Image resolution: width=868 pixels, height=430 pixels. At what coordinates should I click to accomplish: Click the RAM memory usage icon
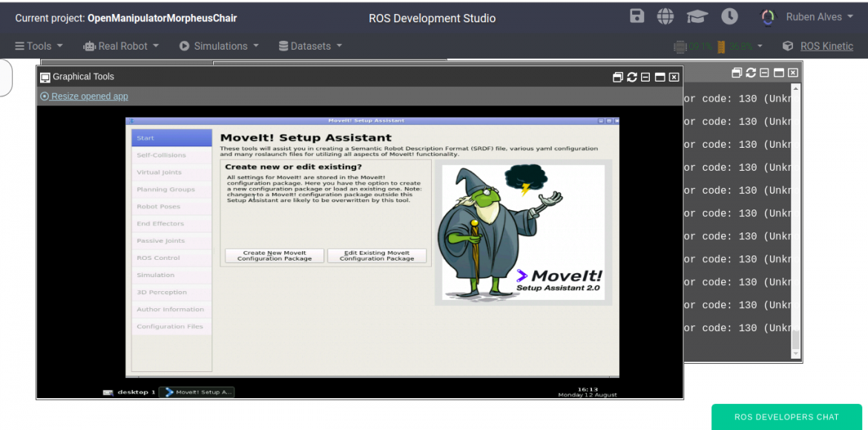coord(721,47)
